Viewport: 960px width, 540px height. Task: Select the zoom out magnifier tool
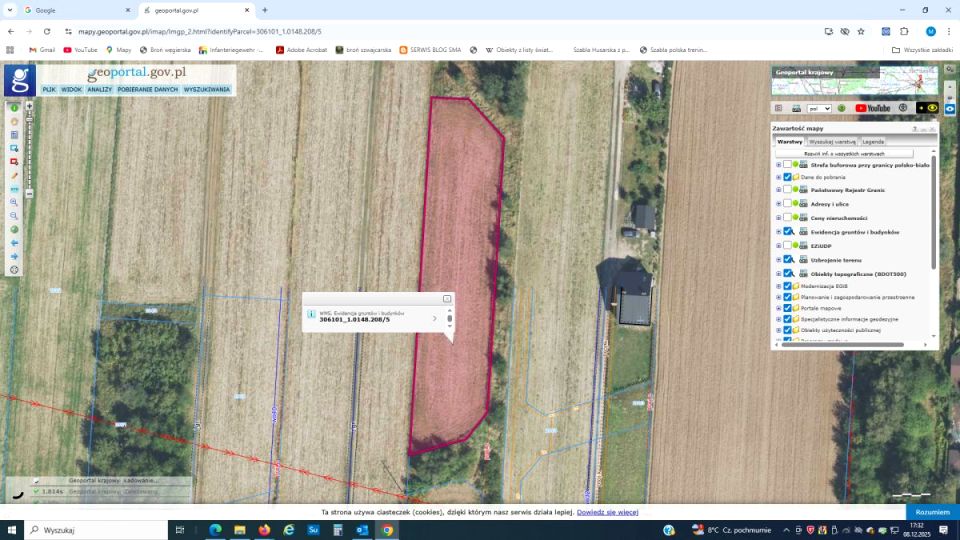[x=14, y=216]
